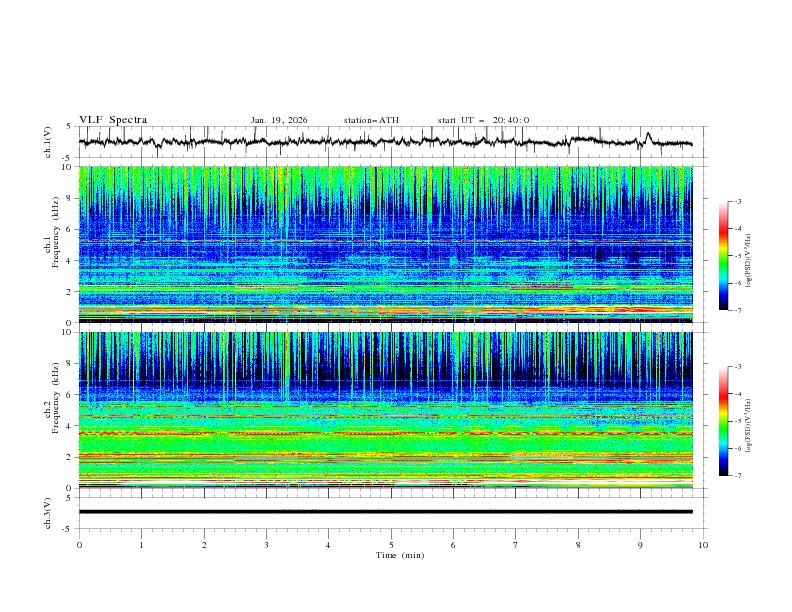Click the "7" tick on the time axis
Viewport: 792px width, 612px height.
point(515,545)
